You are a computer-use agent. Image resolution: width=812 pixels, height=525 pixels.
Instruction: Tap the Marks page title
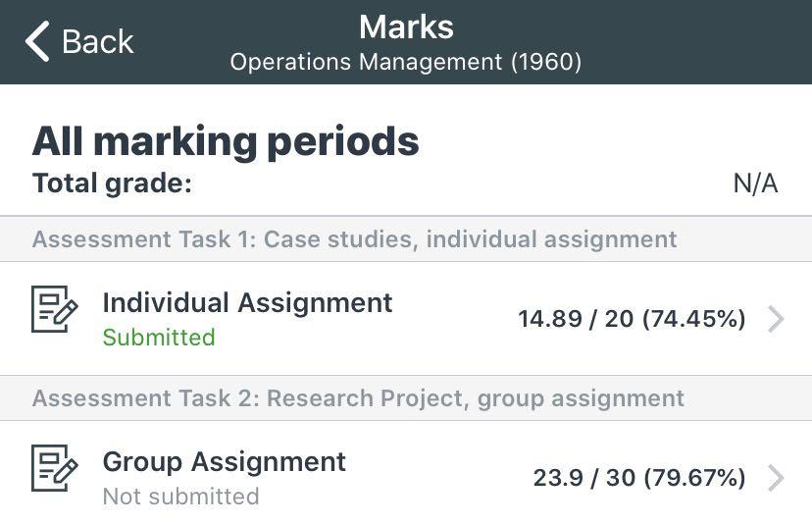406,26
